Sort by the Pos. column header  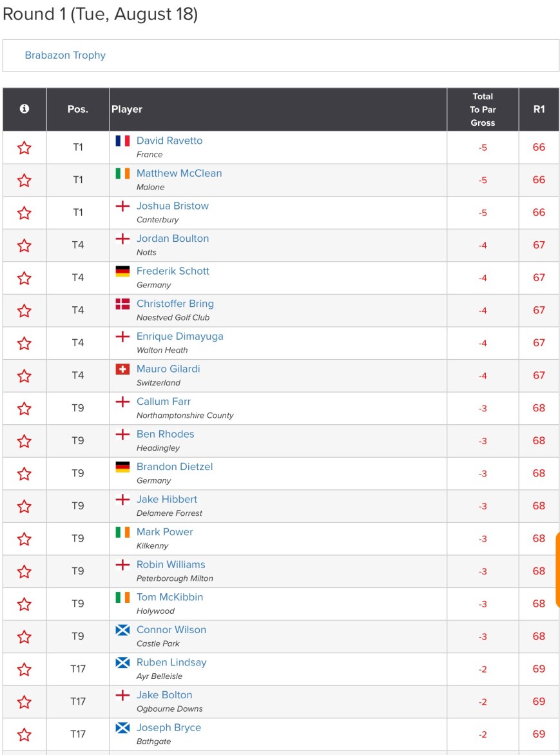[x=78, y=109]
